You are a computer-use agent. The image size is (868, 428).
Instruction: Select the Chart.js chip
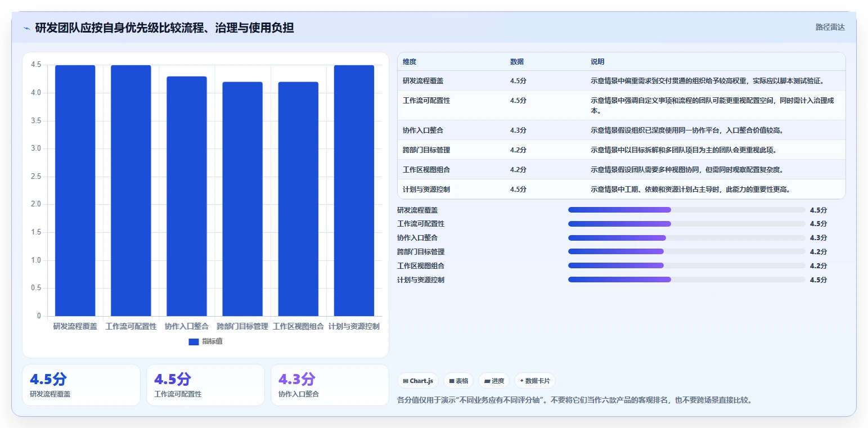click(x=418, y=381)
